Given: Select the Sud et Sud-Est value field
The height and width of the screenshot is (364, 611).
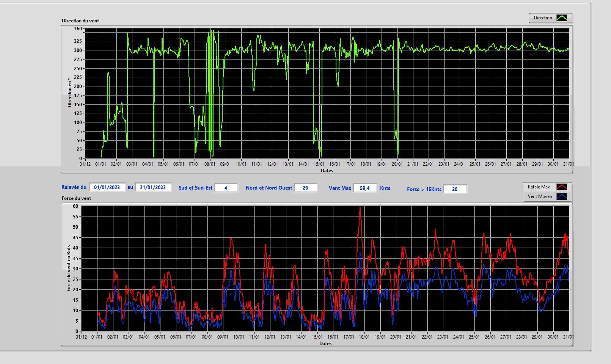Looking at the screenshot, I should pos(226,188).
